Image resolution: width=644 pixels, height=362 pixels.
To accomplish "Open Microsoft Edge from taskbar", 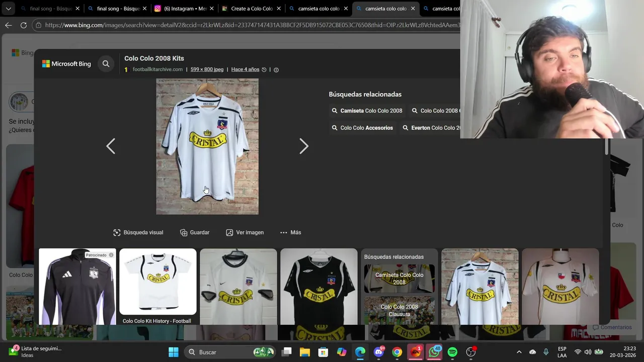I will pos(360,352).
